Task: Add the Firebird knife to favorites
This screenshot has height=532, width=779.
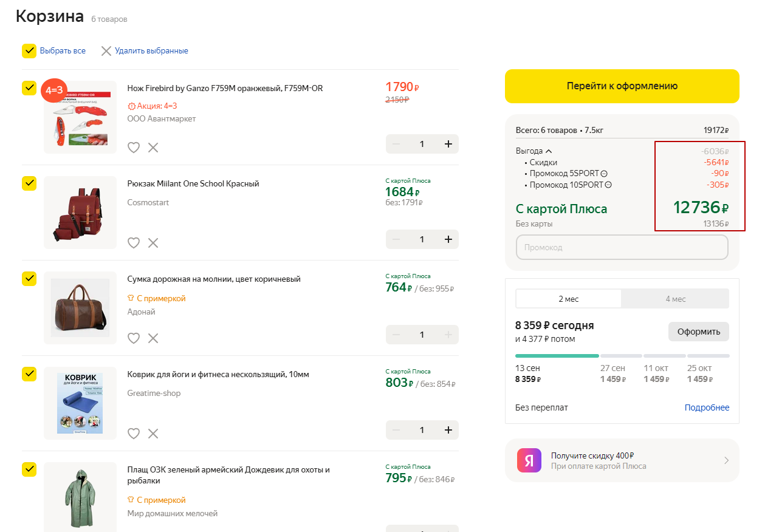Action: point(134,147)
